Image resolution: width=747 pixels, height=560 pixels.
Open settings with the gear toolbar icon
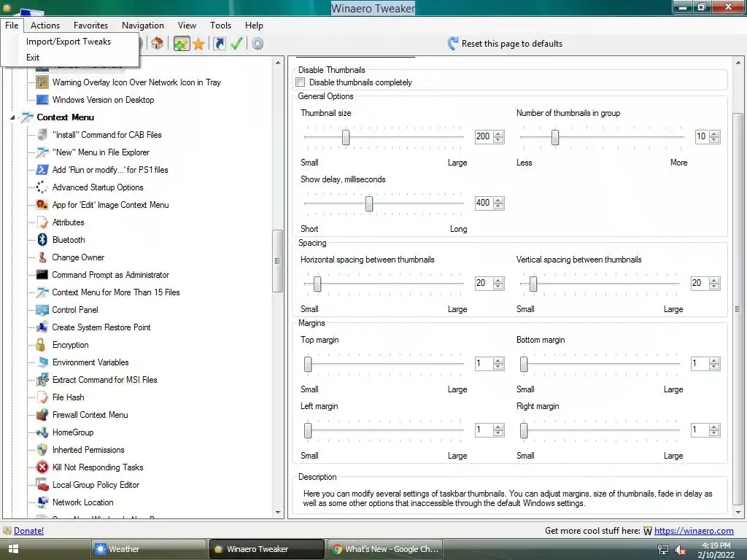[x=258, y=44]
